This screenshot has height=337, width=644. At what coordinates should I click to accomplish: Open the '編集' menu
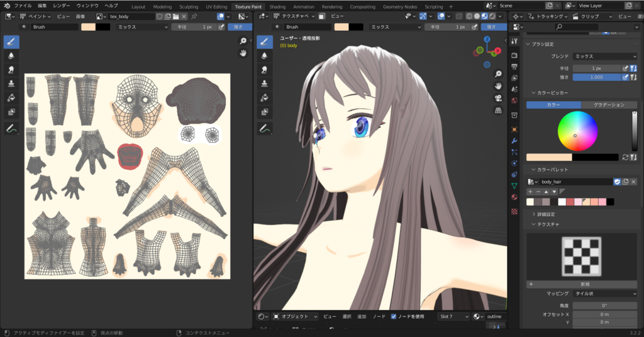[42, 6]
